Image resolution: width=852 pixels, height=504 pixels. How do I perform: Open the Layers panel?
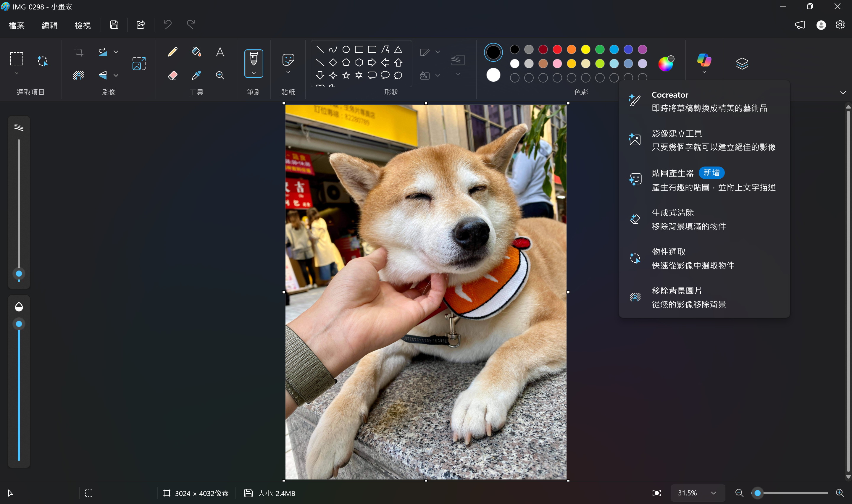742,63
